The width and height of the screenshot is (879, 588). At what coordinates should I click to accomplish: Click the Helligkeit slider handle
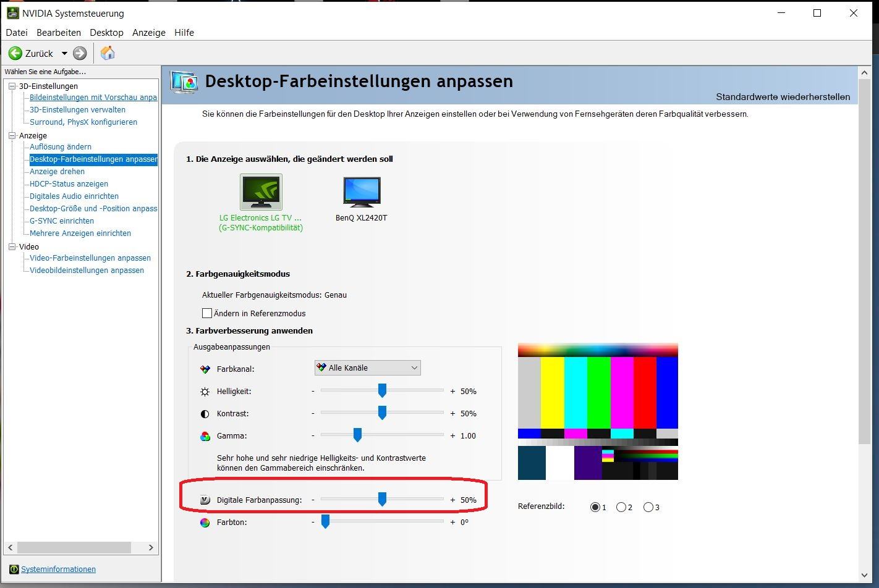[x=382, y=390]
